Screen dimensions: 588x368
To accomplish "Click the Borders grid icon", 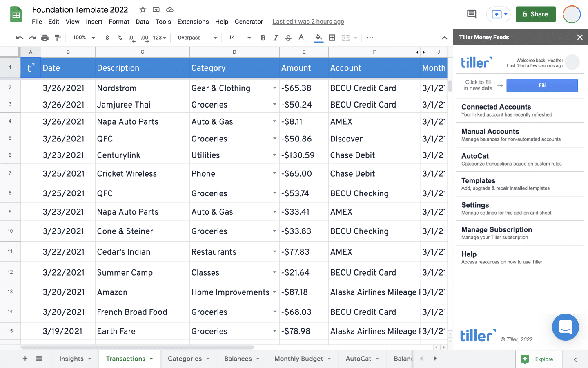I will [332, 38].
